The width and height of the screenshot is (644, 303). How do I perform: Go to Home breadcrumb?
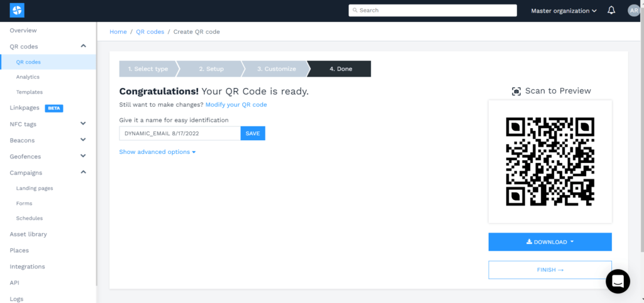click(118, 31)
